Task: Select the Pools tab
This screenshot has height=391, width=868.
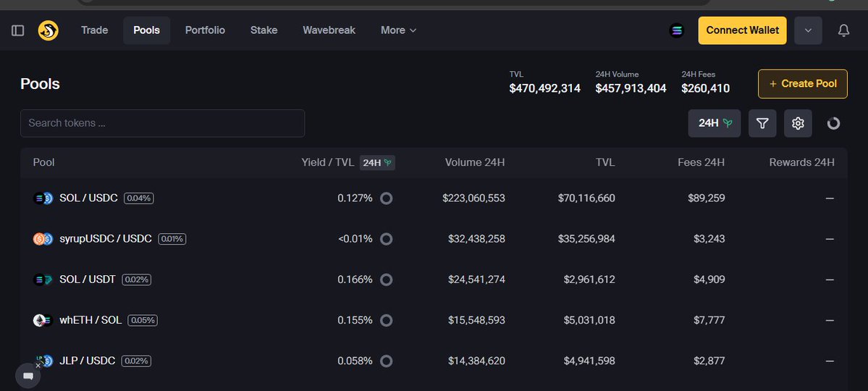Action: (x=147, y=30)
